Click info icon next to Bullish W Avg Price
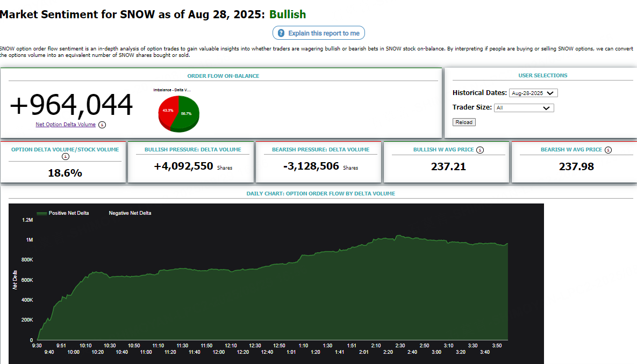Screen dimensions: 637x364 click(480, 150)
